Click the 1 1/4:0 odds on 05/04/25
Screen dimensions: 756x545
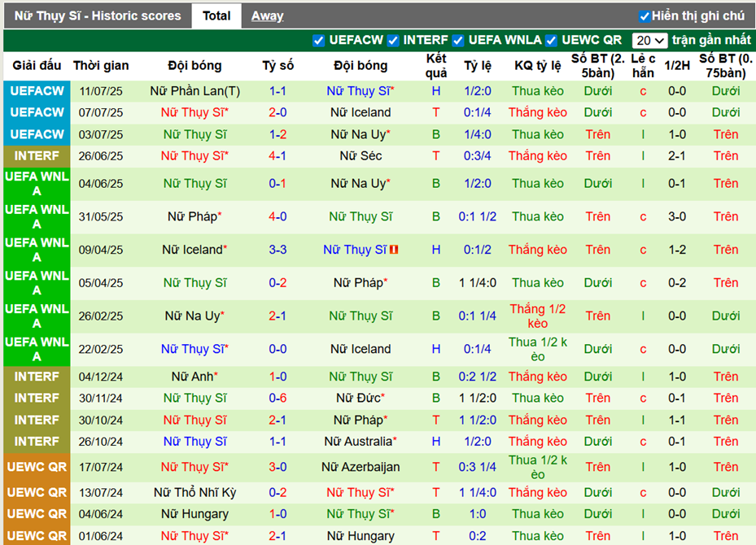coord(478,283)
